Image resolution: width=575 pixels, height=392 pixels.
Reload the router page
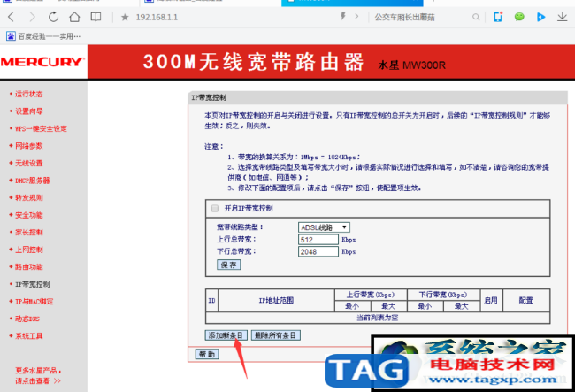pos(54,17)
